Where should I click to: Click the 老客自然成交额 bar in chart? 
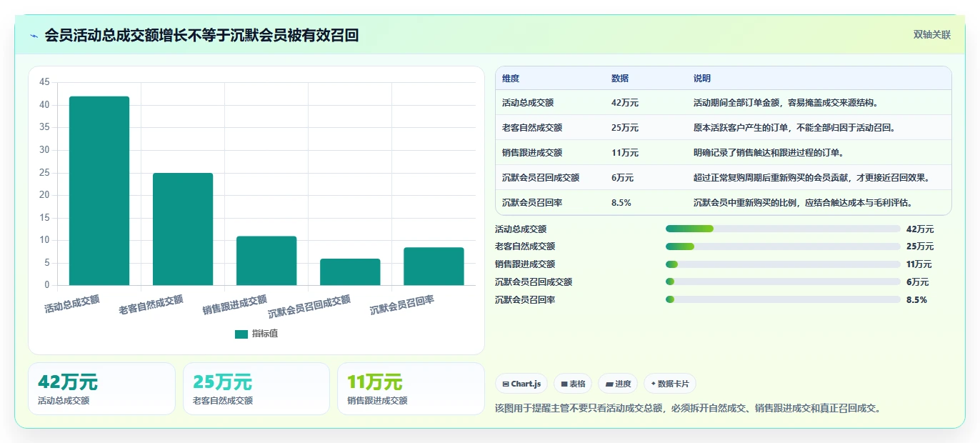pos(183,229)
